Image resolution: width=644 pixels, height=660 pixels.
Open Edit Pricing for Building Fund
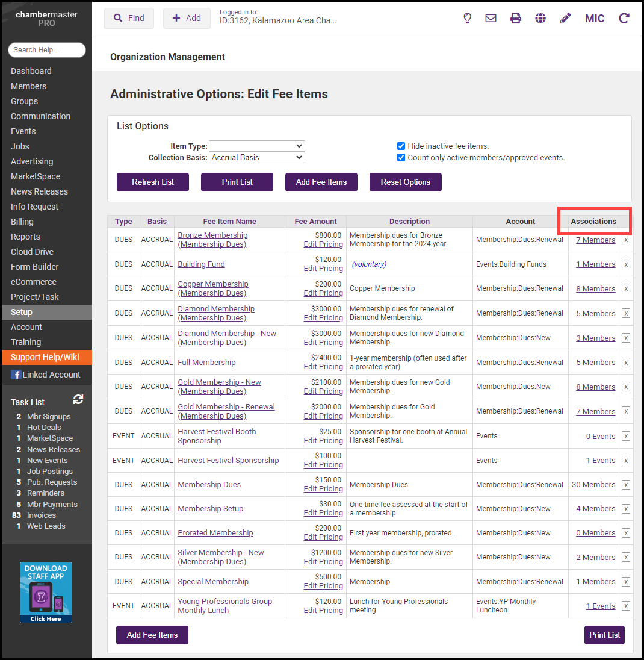tap(323, 269)
